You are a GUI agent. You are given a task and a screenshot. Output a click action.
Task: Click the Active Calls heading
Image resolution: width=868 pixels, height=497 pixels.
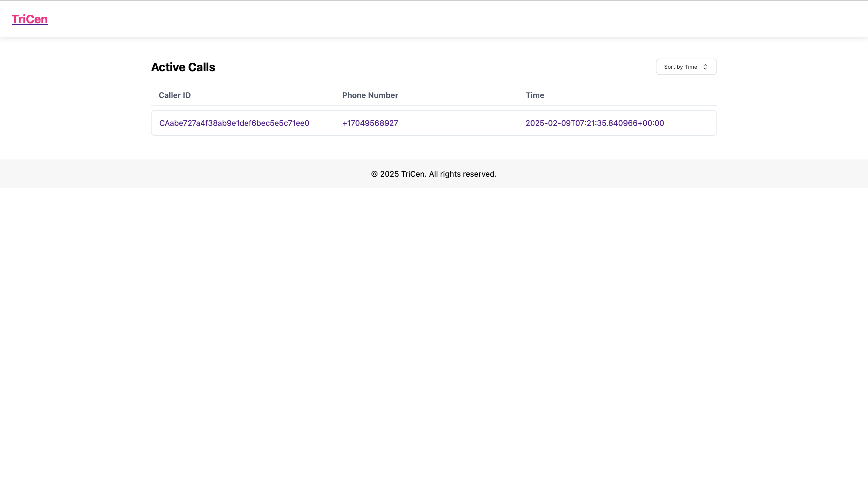(183, 67)
